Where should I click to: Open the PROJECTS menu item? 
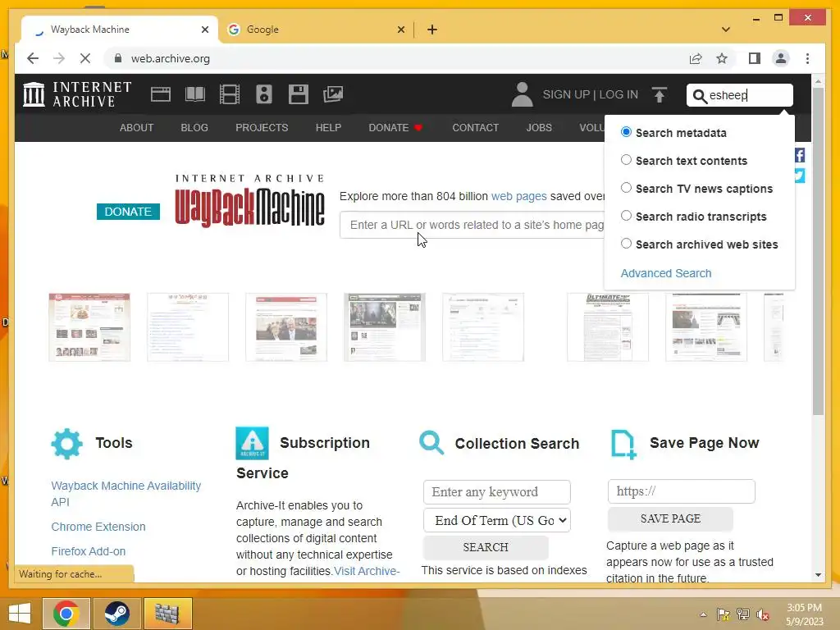(262, 127)
